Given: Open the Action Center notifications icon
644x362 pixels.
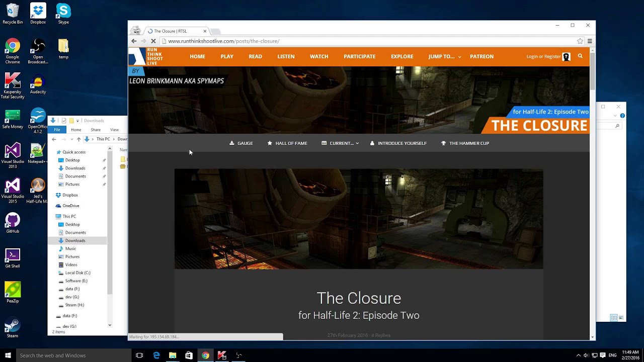Looking at the screenshot, I should (602, 355).
